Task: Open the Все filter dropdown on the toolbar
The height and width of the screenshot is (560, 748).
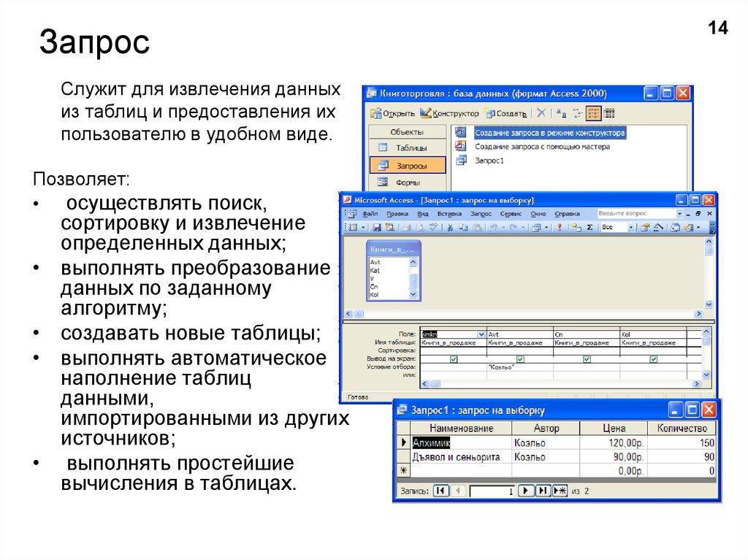Action: click(x=630, y=227)
